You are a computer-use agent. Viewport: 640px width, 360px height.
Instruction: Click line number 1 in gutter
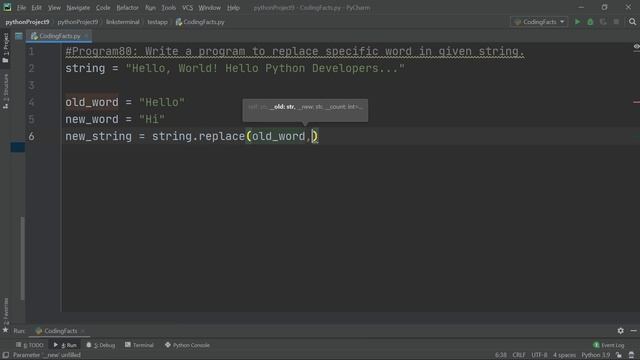[31, 51]
